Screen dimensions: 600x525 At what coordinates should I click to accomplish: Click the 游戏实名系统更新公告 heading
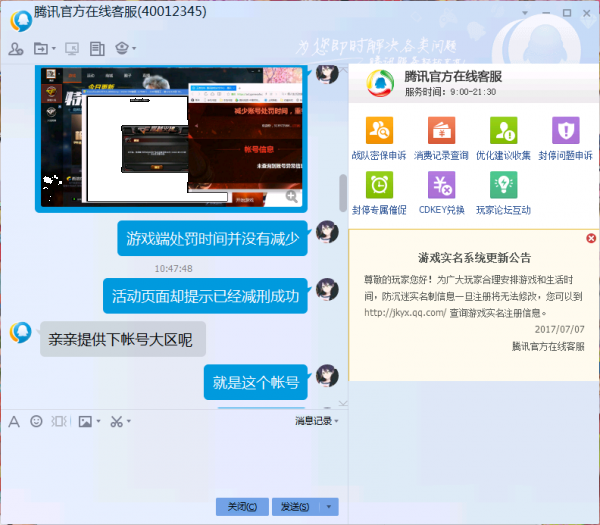[x=474, y=258]
